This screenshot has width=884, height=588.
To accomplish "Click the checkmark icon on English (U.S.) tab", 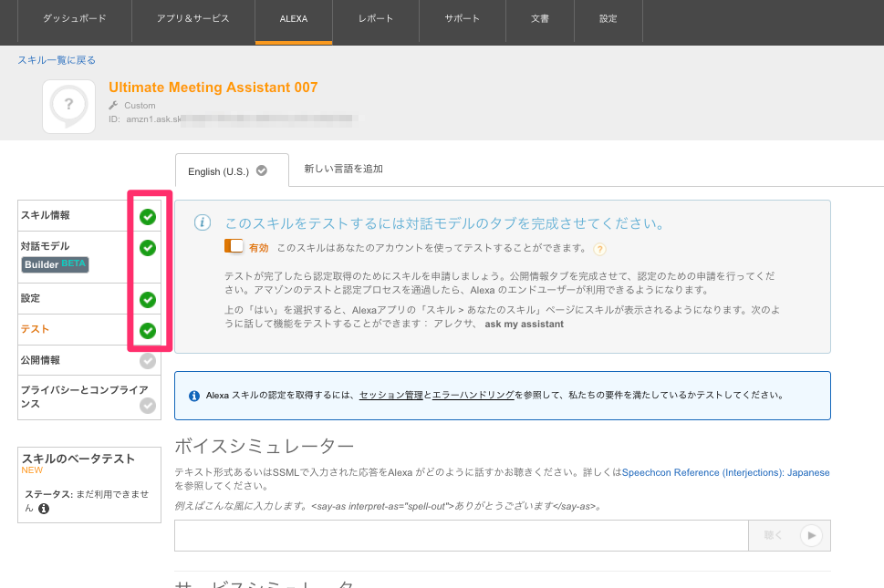I will pyautogui.click(x=262, y=170).
